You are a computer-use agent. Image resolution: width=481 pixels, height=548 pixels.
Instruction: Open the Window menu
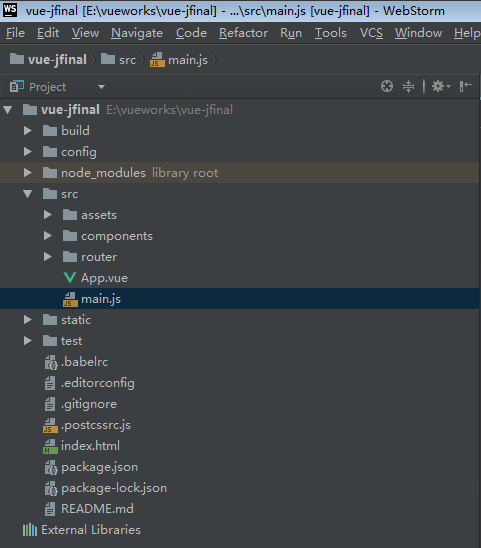tap(418, 33)
